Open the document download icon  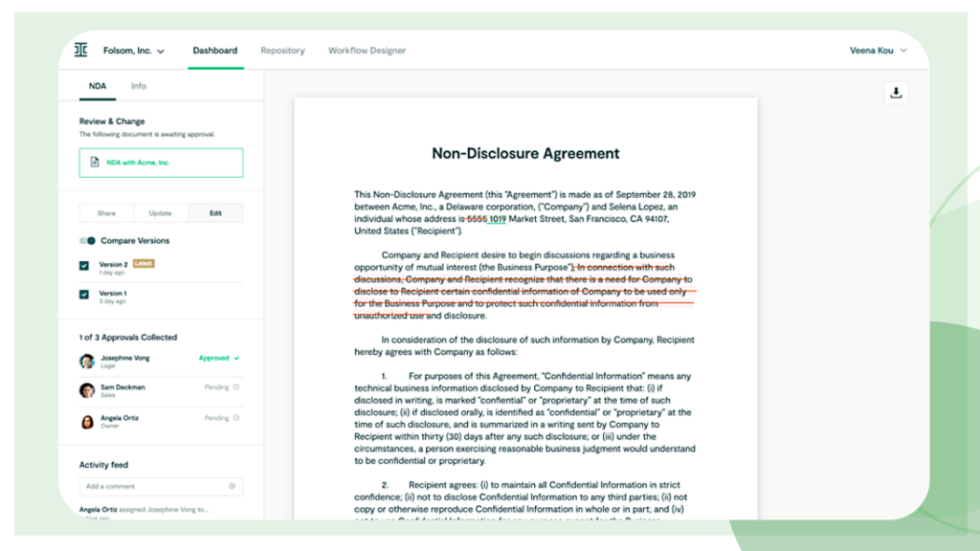[895, 93]
